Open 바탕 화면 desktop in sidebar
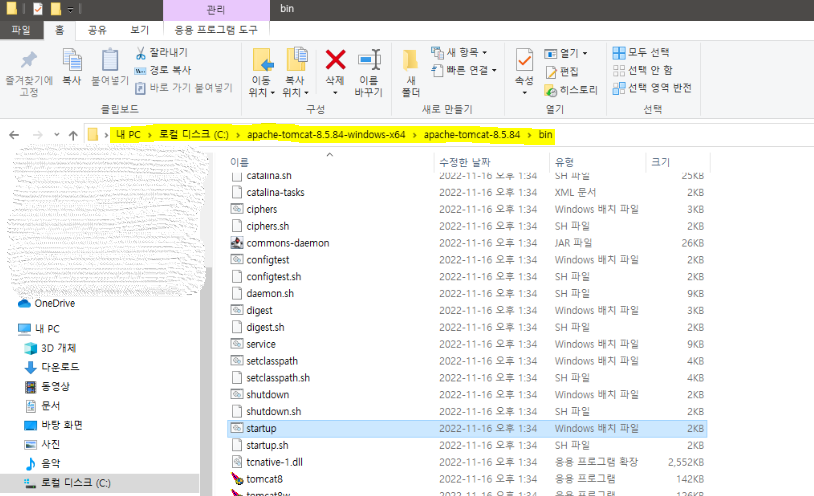Viewport: 814px width, 496px height. 53,425
